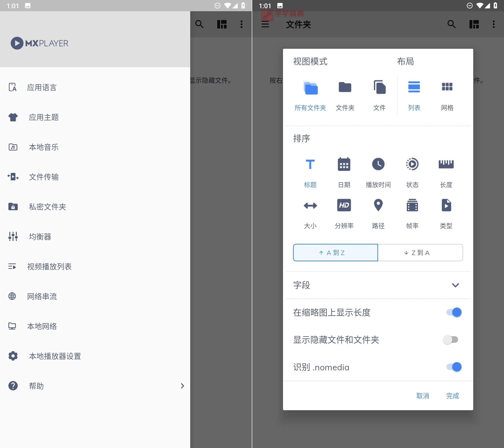Choose 帧率 as the sort field
The width and height of the screenshot is (504, 448).
pos(412,213)
